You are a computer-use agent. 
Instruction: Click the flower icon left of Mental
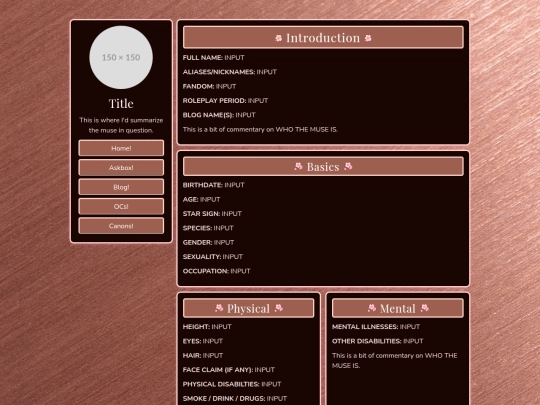click(x=372, y=308)
